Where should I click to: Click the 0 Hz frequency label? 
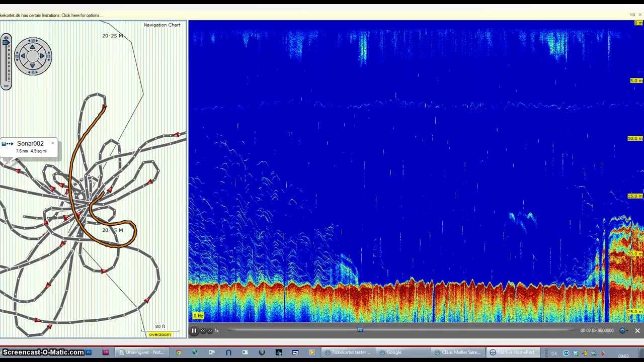coord(198,316)
